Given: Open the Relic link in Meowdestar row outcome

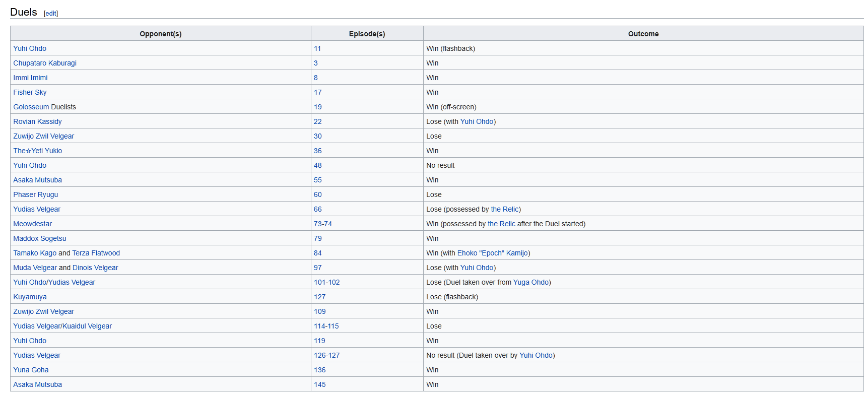Looking at the screenshot, I should 501,224.
